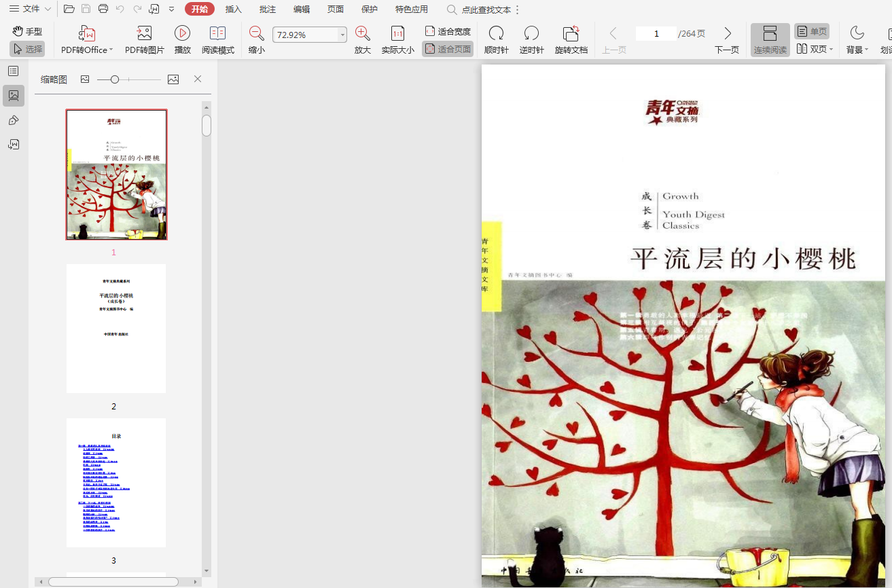Redo the last action
This screenshot has width=892, height=588.
click(137, 9)
